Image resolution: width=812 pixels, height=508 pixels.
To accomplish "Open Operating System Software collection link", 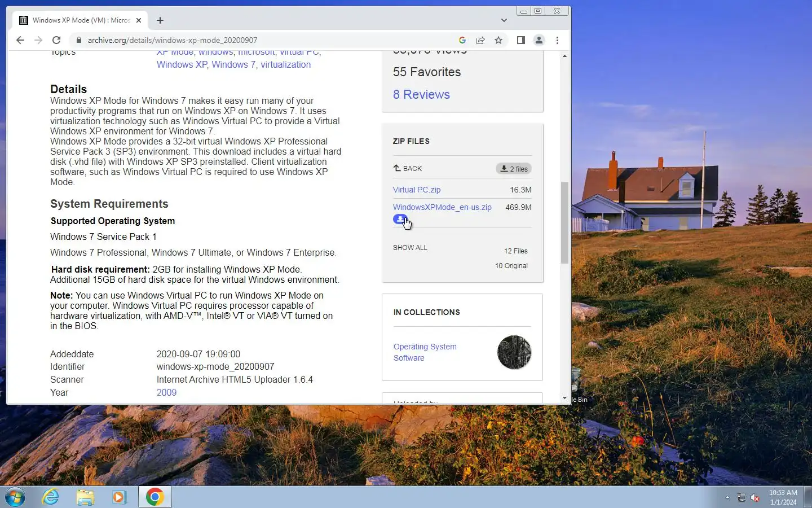I will (425, 352).
